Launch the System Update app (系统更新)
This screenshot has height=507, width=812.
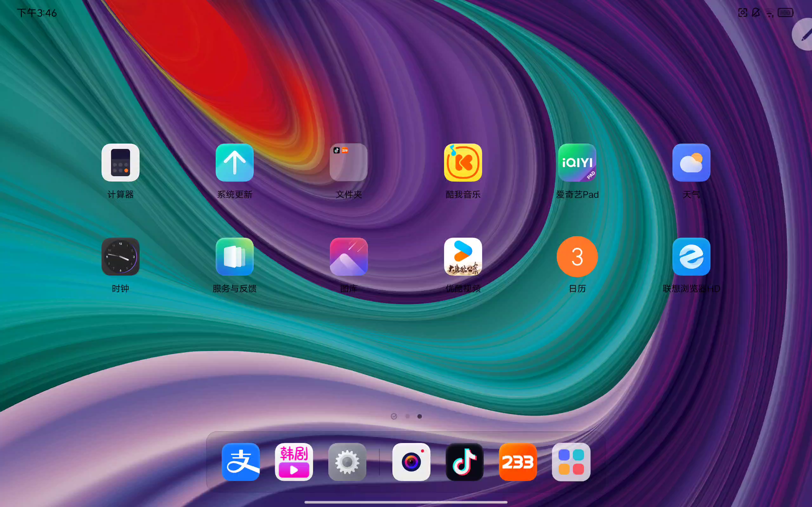point(234,163)
